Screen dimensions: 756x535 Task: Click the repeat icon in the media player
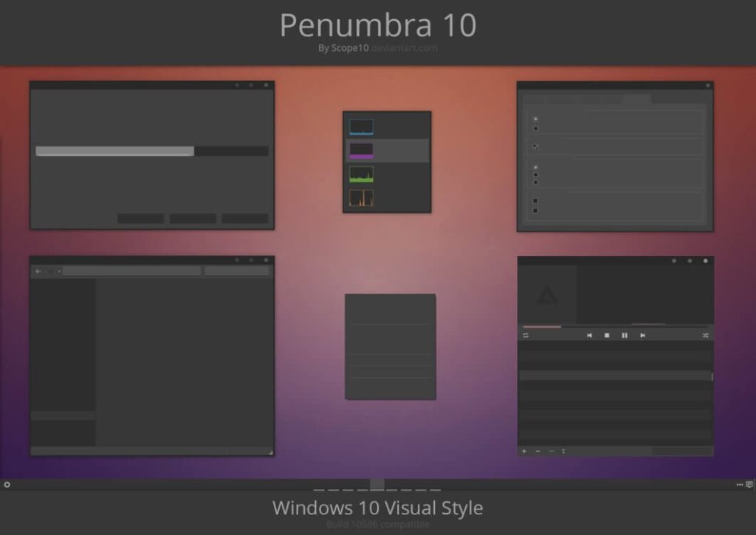pyautogui.click(x=526, y=335)
